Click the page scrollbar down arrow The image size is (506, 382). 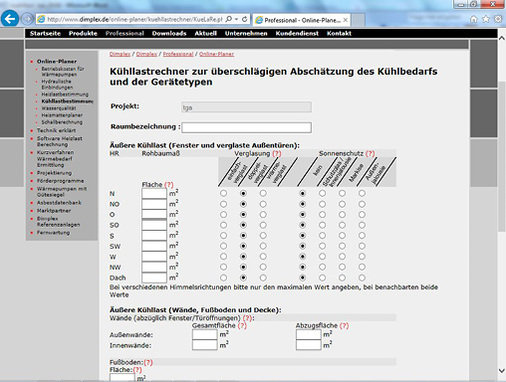point(502,371)
